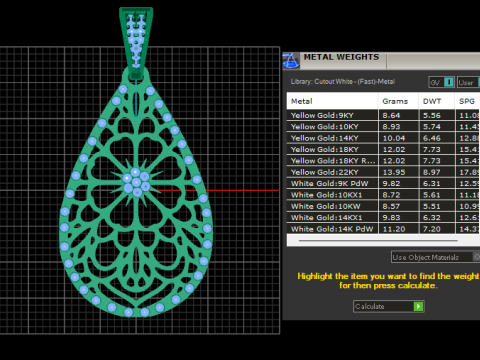Click the 8.57 grams value
This screenshot has width=480, height=360.
391,206
